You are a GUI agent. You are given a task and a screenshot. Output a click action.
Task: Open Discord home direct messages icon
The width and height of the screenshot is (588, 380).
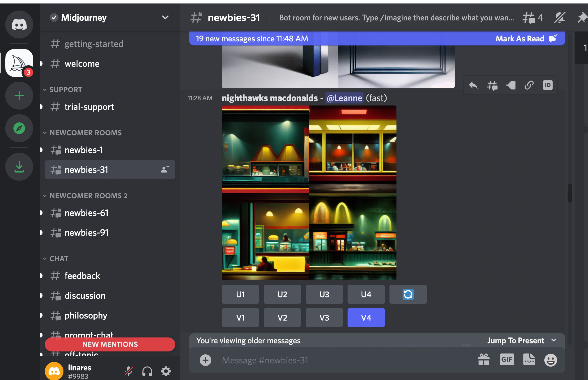coord(19,24)
